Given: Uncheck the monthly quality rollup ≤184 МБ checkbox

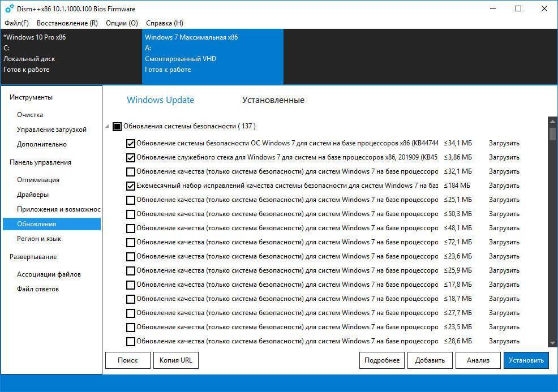Looking at the screenshot, I should click(131, 186).
